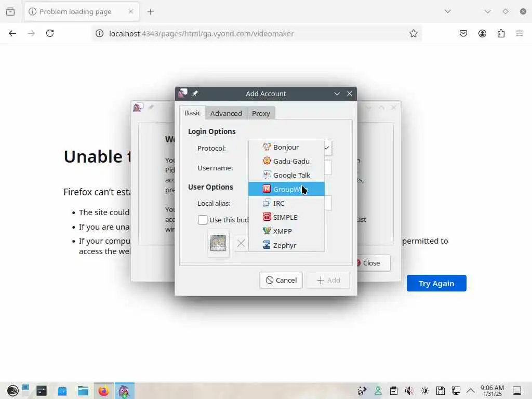The width and height of the screenshot is (532, 399).
Task: Show site information icon in address bar
Action: point(99,33)
